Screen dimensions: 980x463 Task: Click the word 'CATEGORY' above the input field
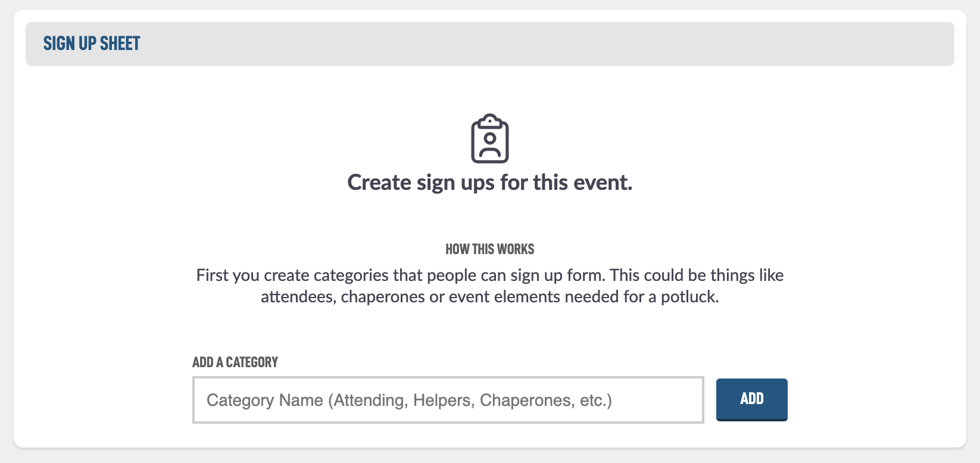click(x=252, y=362)
